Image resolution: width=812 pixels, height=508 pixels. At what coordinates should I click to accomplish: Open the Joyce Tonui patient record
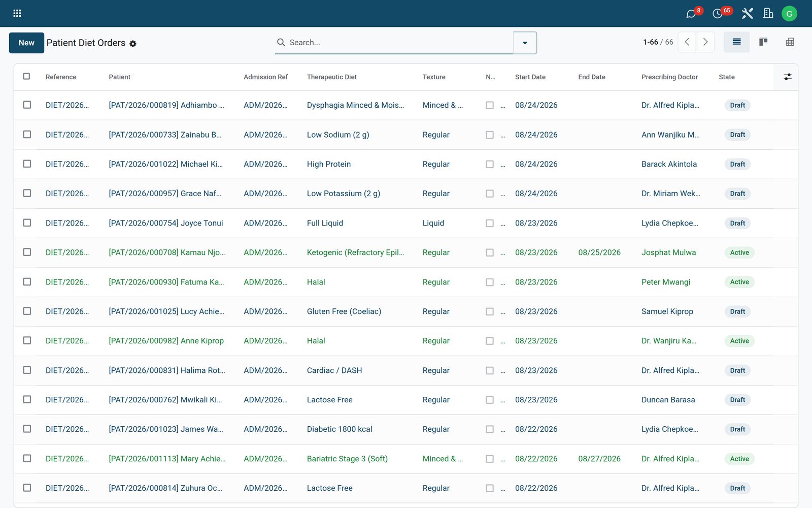coord(166,223)
